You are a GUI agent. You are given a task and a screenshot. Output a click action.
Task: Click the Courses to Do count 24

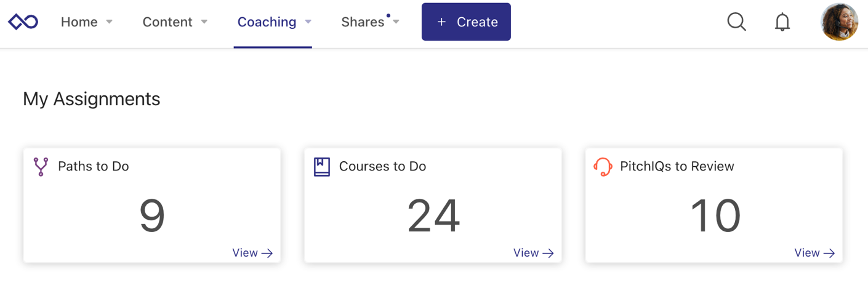[433, 216]
